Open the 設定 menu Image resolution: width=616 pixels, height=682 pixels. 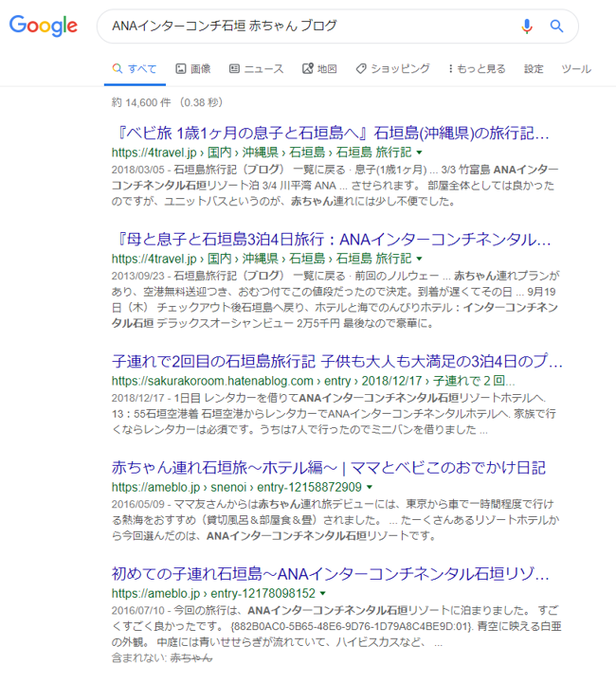pyautogui.click(x=534, y=69)
